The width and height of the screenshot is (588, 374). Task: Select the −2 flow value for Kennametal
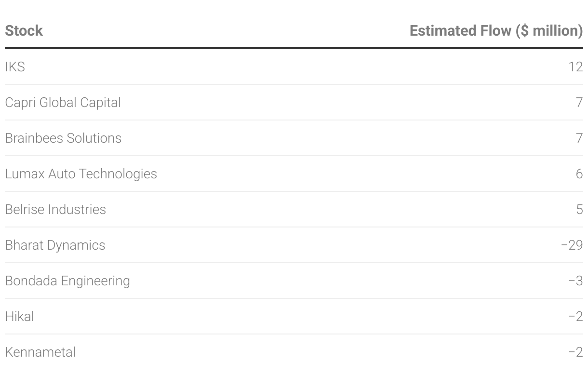[575, 352]
